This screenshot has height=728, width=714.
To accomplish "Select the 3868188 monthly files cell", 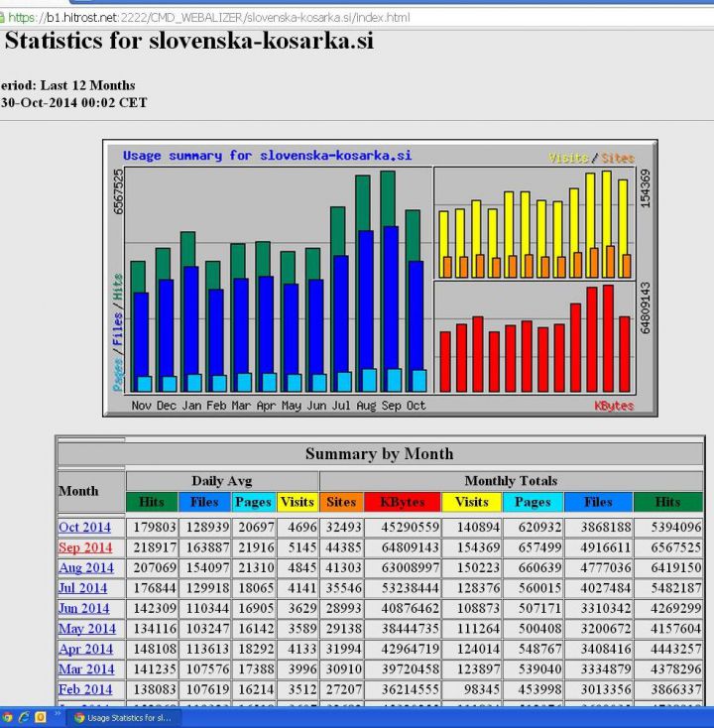I will coord(599,527).
